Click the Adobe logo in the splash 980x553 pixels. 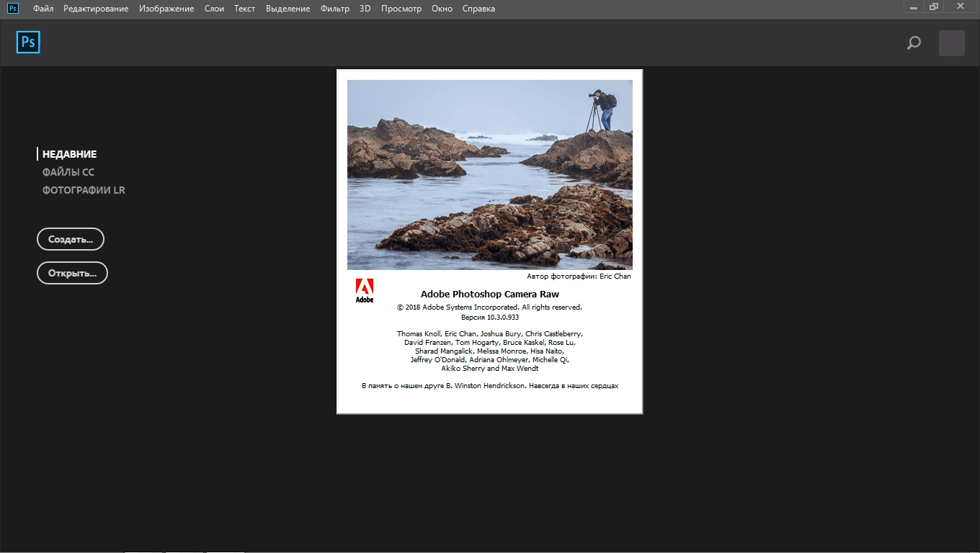point(365,290)
